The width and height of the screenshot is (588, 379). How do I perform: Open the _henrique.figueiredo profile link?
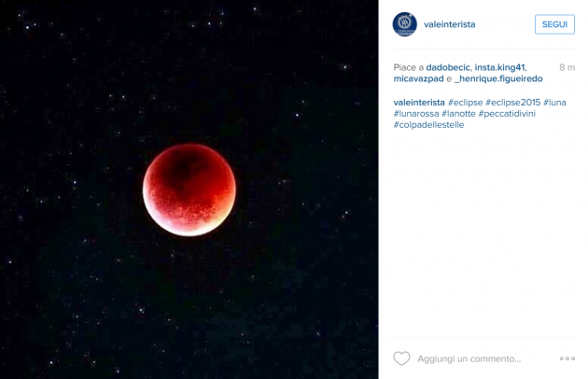pos(498,78)
